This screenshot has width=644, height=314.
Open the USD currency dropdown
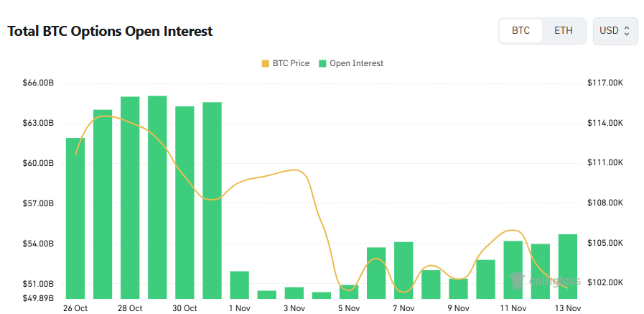[x=615, y=31]
